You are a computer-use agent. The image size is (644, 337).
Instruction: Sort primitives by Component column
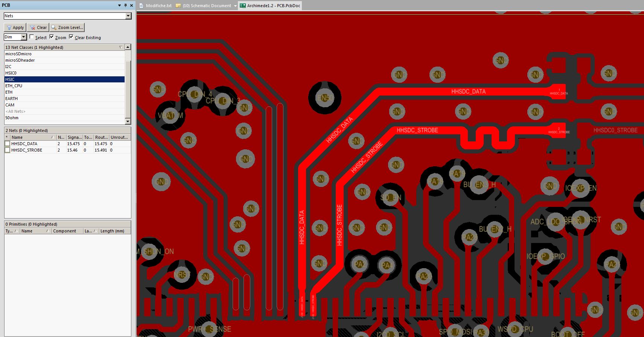[x=67, y=231]
